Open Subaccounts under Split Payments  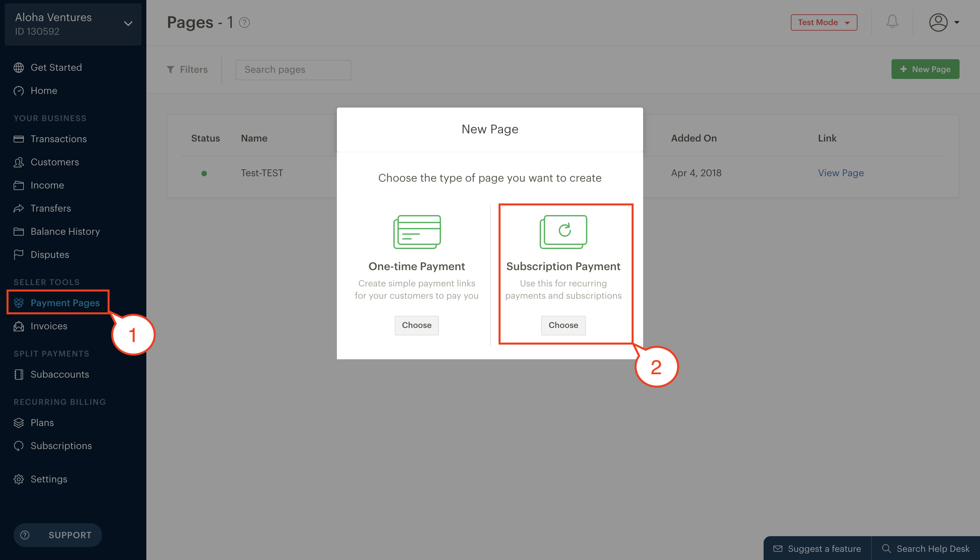coord(51,375)
